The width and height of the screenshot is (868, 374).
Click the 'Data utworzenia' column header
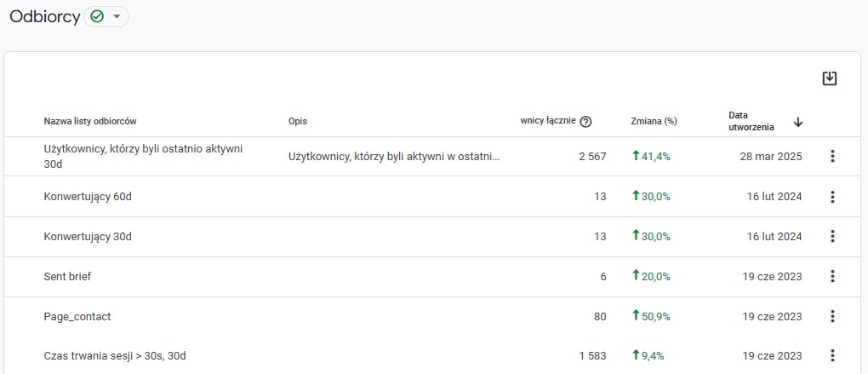click(751, 121)
